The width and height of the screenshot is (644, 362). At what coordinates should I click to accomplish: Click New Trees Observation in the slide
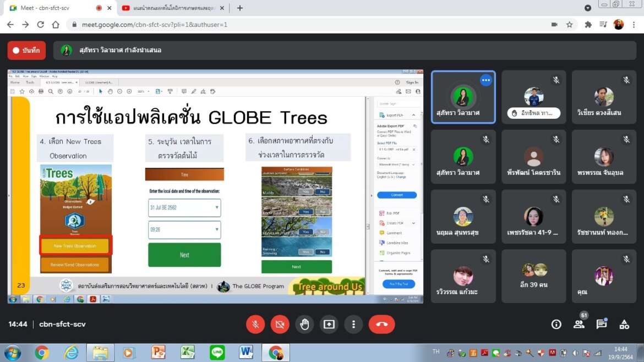[x=75, y=246]
